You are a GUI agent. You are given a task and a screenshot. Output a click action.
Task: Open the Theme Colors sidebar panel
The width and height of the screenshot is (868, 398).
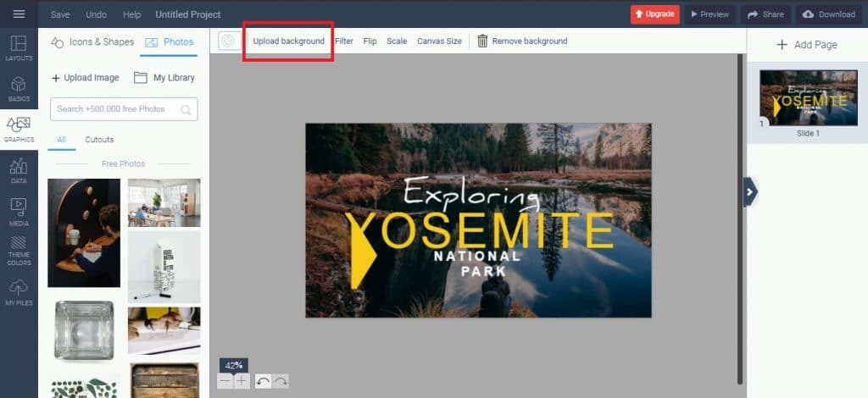(19, 252)
